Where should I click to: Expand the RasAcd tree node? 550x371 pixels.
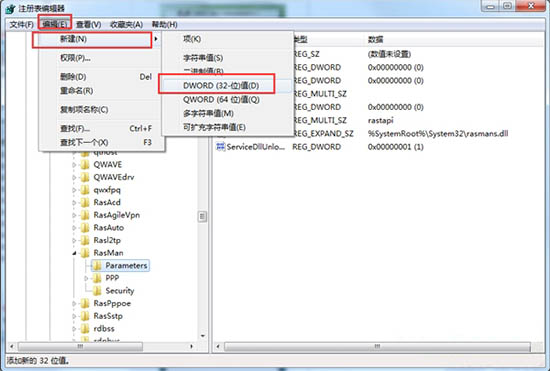74,203
